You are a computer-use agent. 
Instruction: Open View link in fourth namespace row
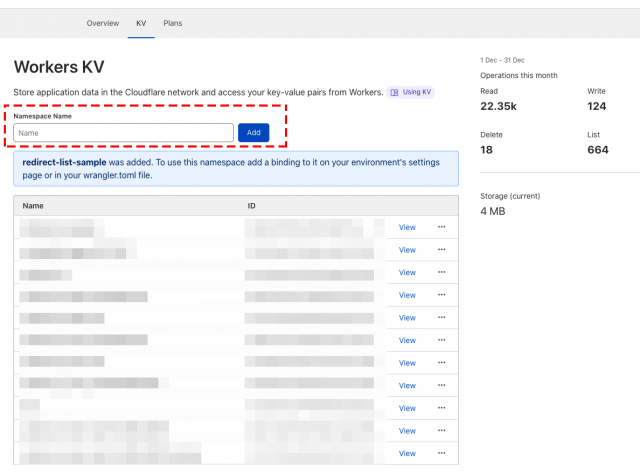click(x=407, y=295)
